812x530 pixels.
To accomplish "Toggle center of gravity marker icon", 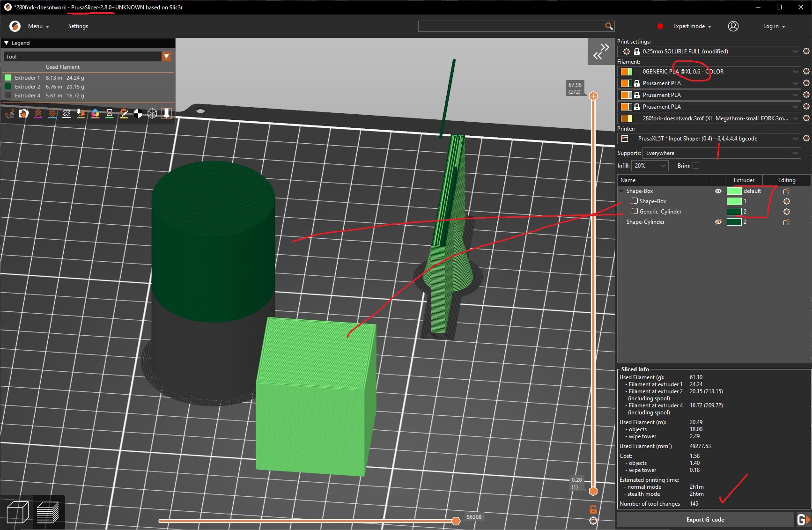I will pyautogui.click(x=138, y=113).
